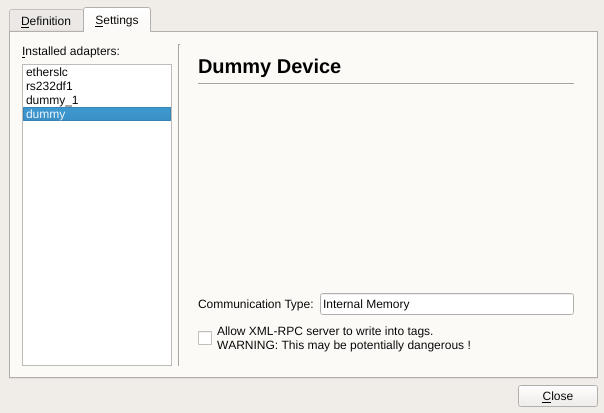Click the horizontal rule under Dummy Device title
The height and width of the screenshot is (413, 604).
point(385,83)
